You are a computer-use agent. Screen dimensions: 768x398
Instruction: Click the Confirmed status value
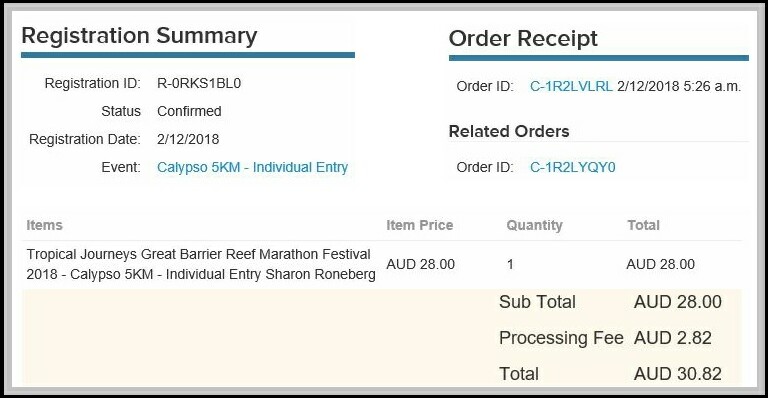pos(189,111)
